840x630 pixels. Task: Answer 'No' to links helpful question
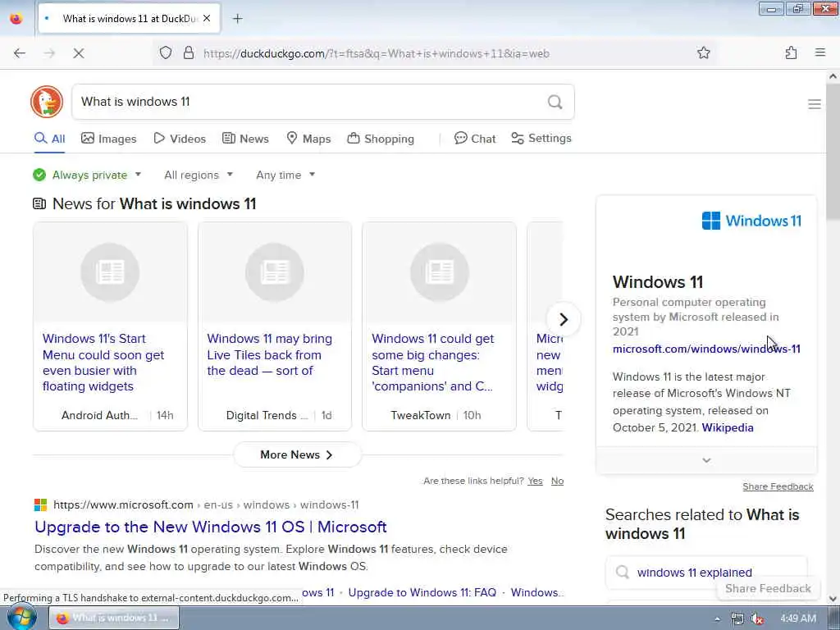pos(557,481)
